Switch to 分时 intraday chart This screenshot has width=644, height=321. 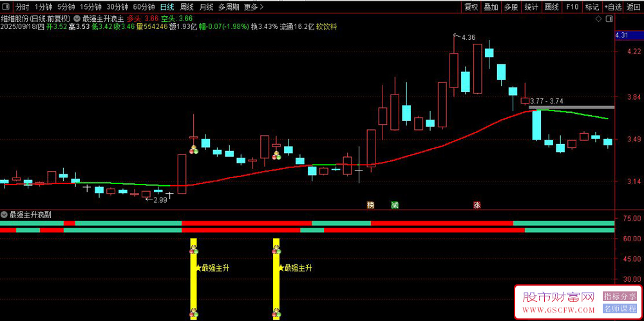click(x=23, y=7)
